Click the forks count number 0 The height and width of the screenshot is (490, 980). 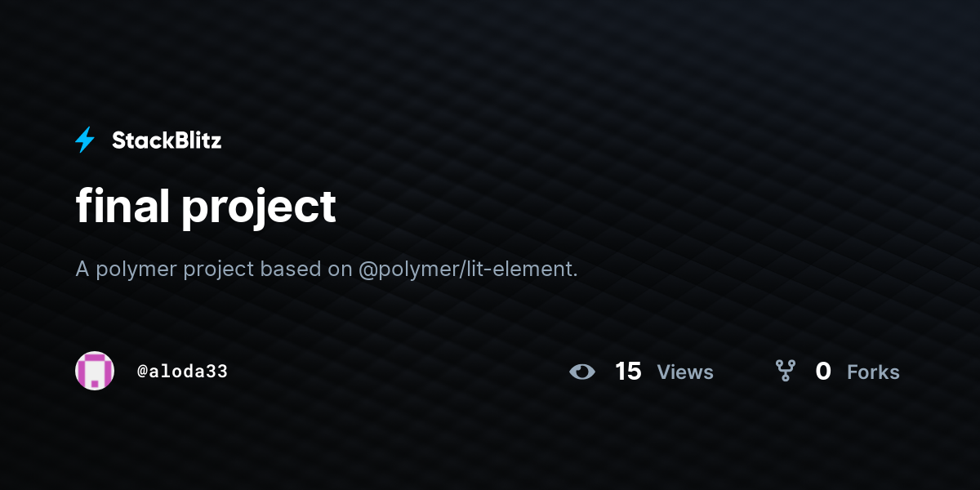823,372
